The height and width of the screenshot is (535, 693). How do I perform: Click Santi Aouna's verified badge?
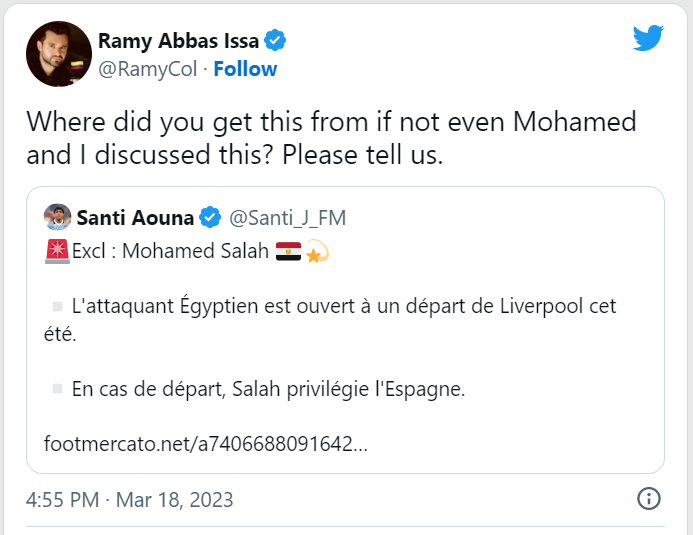[210, 217]
